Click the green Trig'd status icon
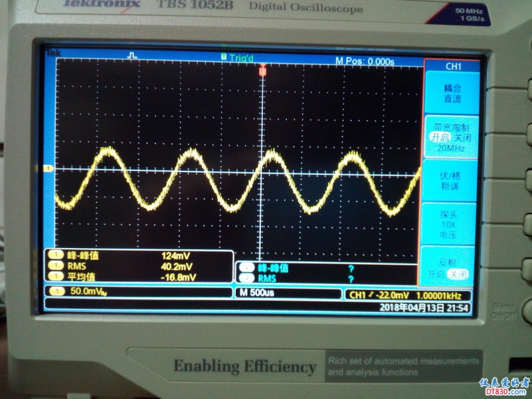This screenshot has width=532, height=399. point(224,58)
